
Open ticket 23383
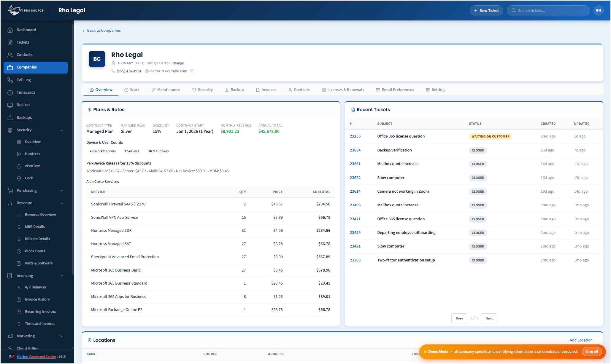pos(355,260)
